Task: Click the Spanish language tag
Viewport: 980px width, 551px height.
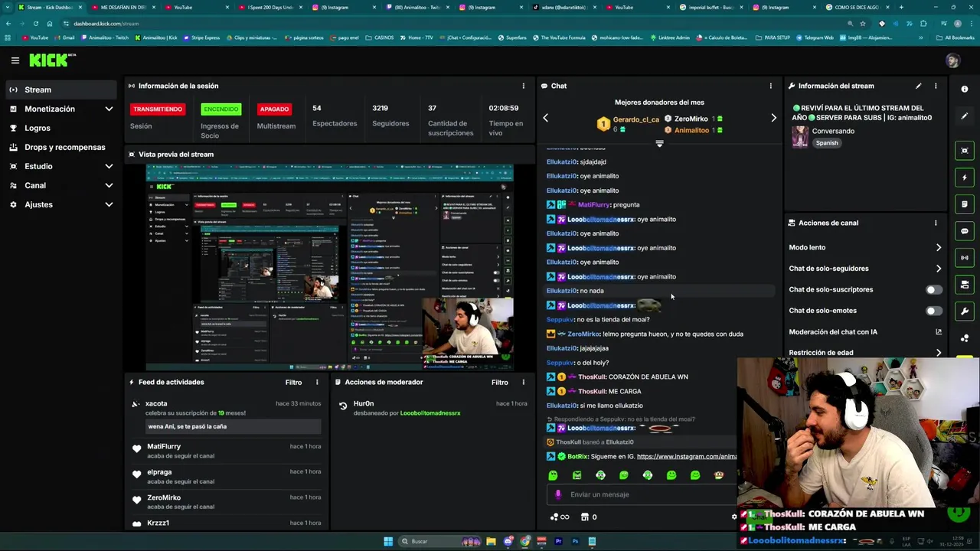Action: point(827,143)
